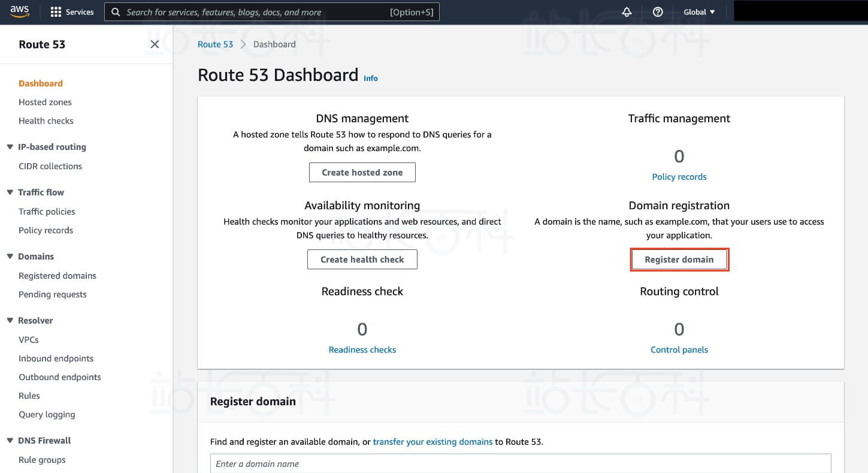Open Policy records in the sidebar

[x=46, y=230]
